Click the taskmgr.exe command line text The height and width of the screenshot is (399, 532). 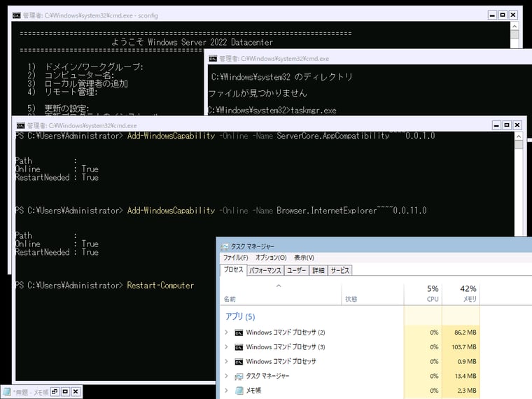[x=314, y=111]
